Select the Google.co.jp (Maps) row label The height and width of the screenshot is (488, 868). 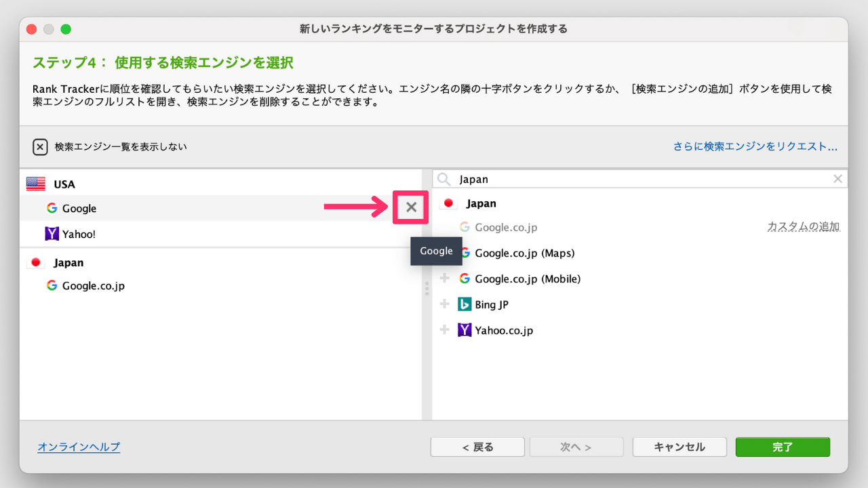(525, 253)
